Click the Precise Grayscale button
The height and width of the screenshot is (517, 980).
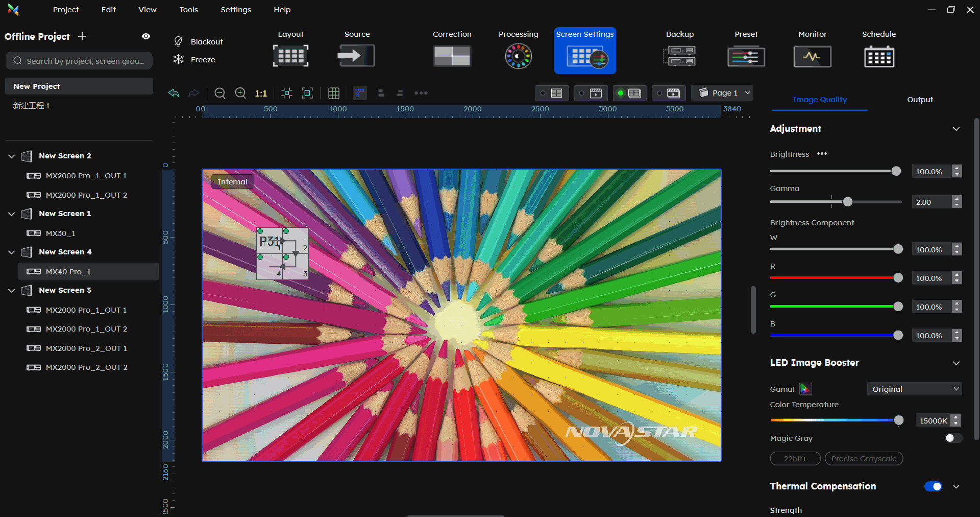864,459
